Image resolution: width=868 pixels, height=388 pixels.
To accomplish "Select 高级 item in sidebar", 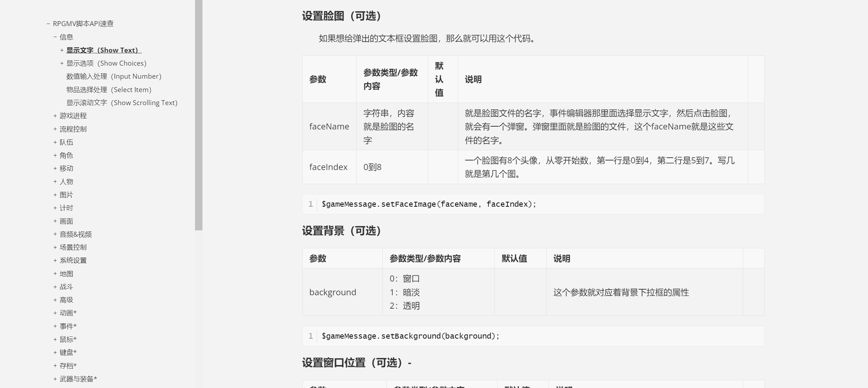I will [x=66, y=300].
